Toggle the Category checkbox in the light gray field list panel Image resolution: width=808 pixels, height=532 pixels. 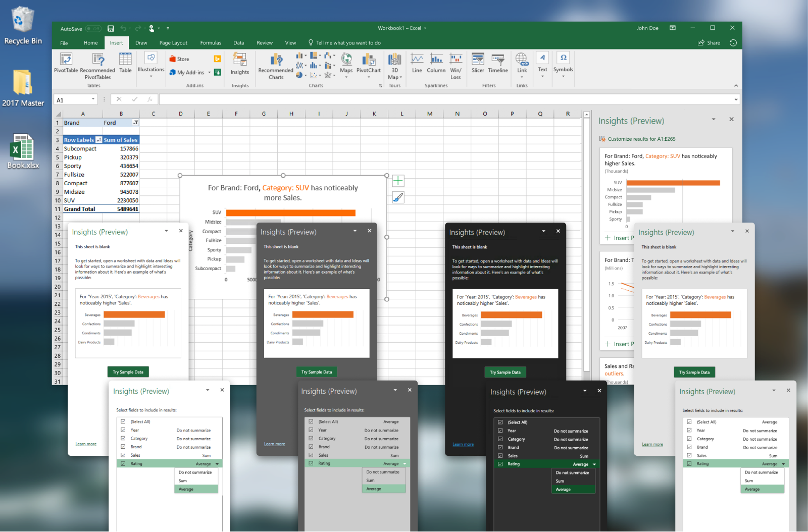coord(689,439)
